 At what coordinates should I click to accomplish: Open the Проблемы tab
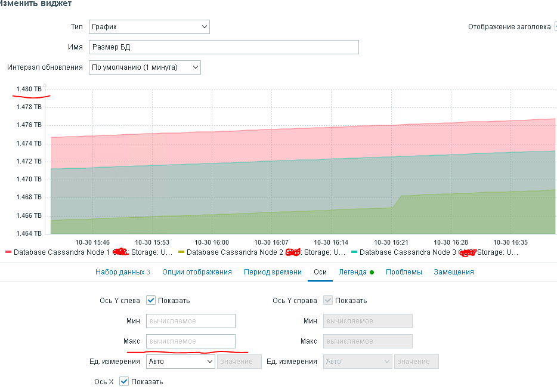pos(404,272)
